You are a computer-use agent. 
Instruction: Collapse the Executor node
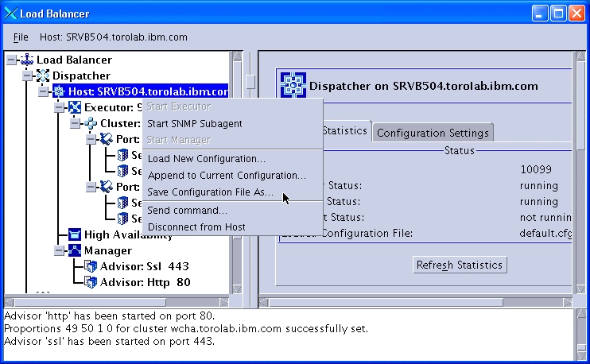click(x=59, y=107)
